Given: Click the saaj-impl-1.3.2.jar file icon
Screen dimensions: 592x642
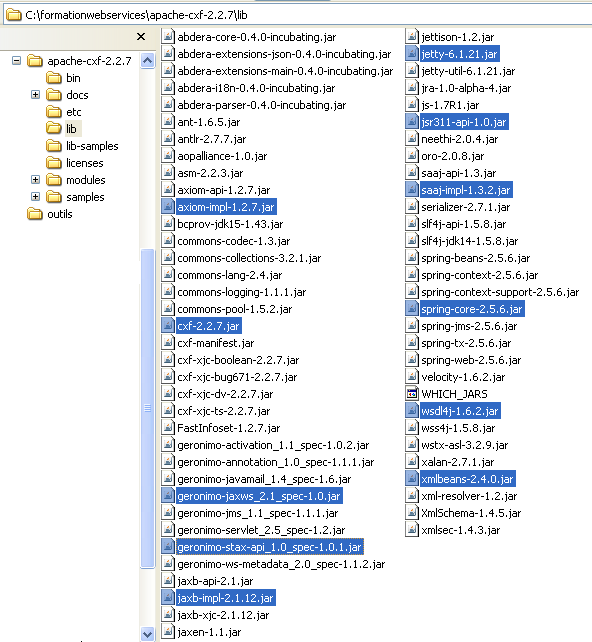Looking at the screenshot, I should 411,190.
